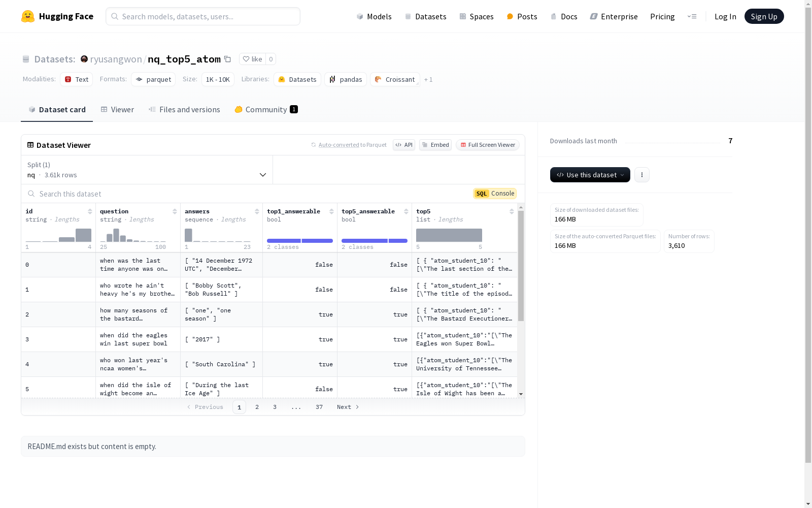812x508 pixels.
Task: Go to Spaces in top navigation
Action: coord(477,16)
